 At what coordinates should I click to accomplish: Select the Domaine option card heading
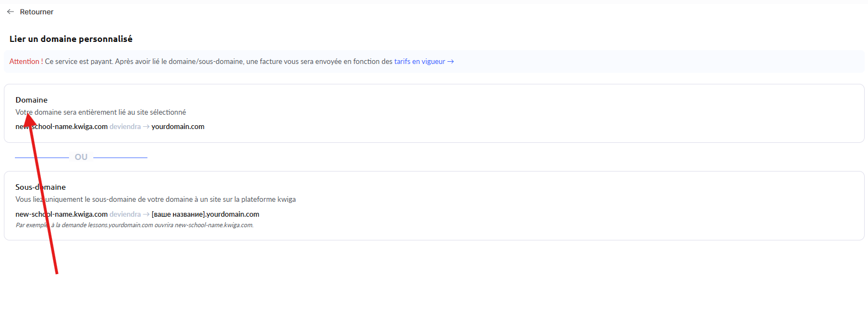point(31,100)
